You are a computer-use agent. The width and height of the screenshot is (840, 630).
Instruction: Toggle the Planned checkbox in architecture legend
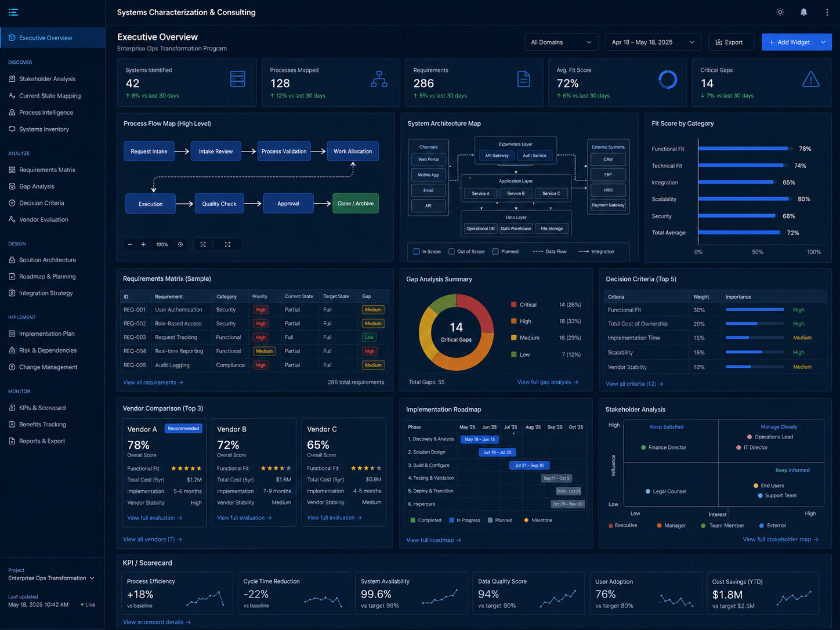[x=495, y=252]
